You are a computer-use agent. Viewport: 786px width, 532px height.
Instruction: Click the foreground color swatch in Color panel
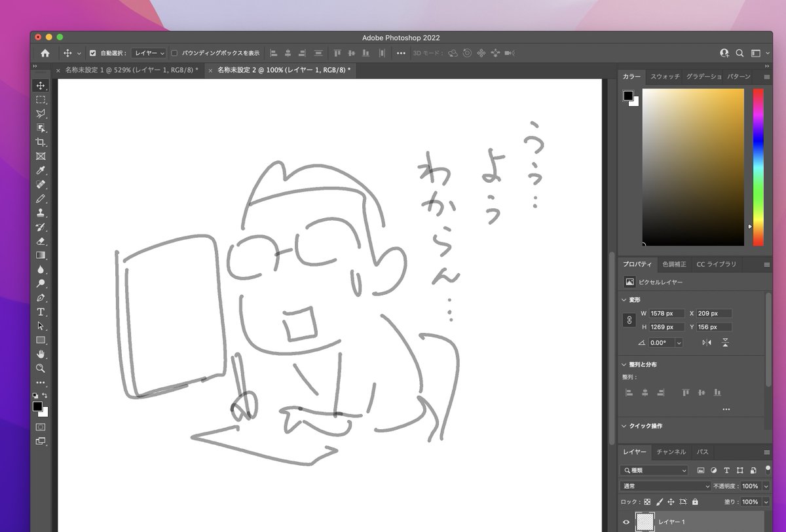click(628, 96)
